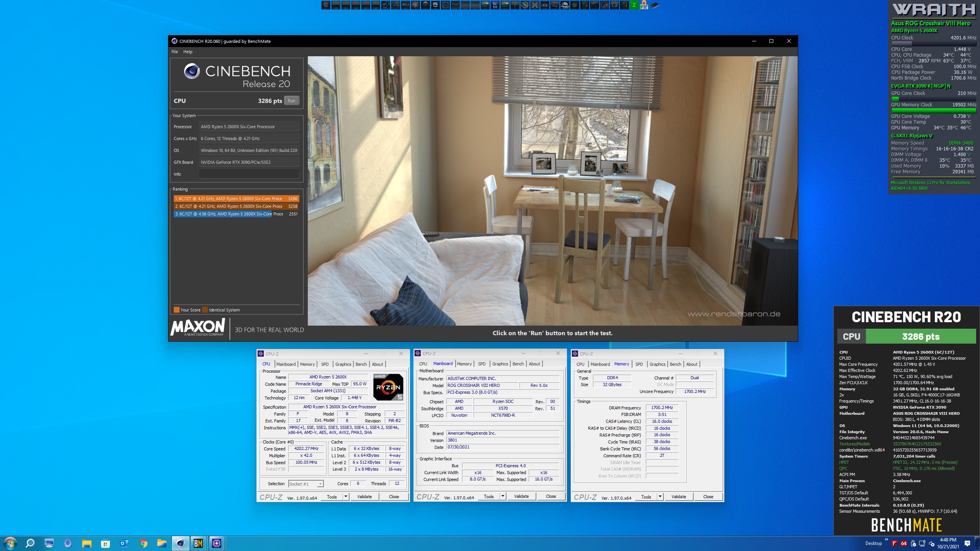This screenshot has width=980, height=551.
Task: Click Close in the right CPU-Z window
Action: 708,497
